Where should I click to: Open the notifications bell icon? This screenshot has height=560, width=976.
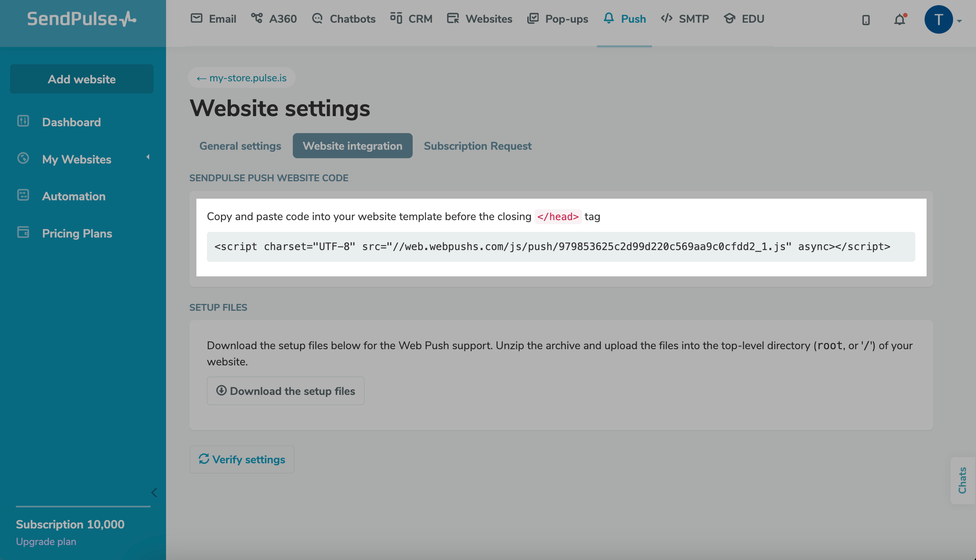pyautogui.click(x=899, y=19)
